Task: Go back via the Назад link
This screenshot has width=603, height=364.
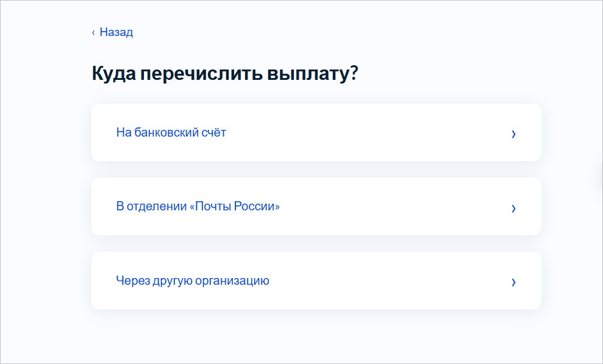Action: pos(112,32)
